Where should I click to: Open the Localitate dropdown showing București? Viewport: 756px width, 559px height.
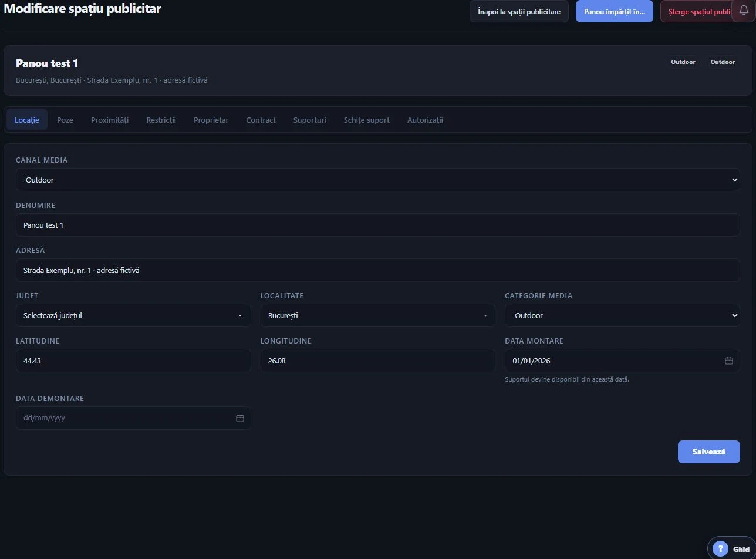coord(377,315)
